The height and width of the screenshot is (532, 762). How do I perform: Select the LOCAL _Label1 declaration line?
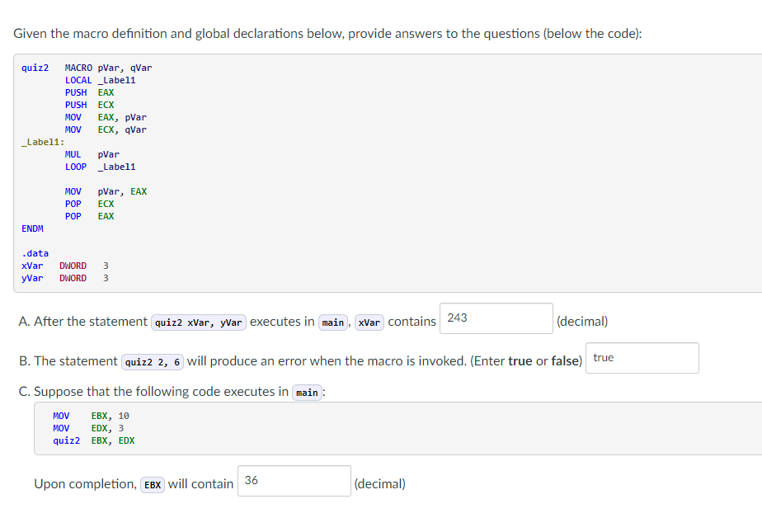pyautogui.click(x=96, y=79)
